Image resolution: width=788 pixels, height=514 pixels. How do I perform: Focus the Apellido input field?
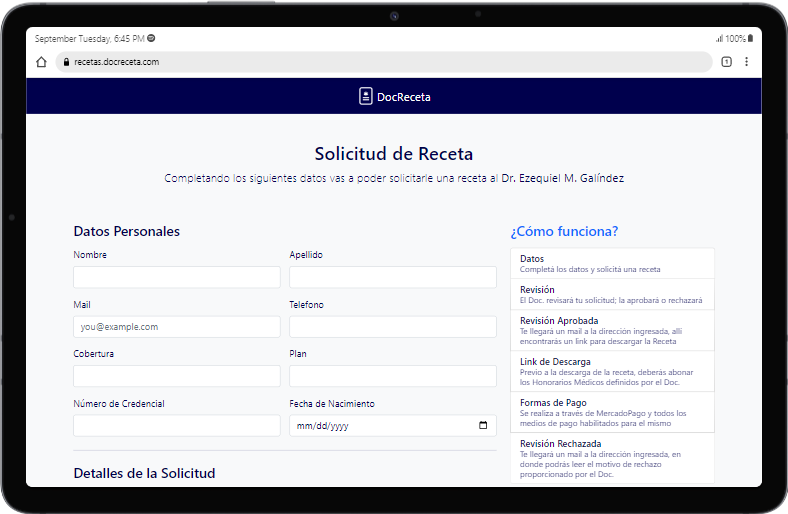[x=393, y=277]
